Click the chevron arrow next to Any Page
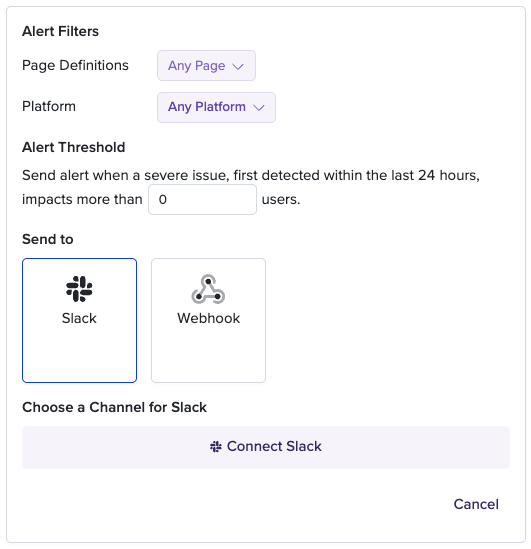This screenshot has height=549, width=531. pos(238,67)
